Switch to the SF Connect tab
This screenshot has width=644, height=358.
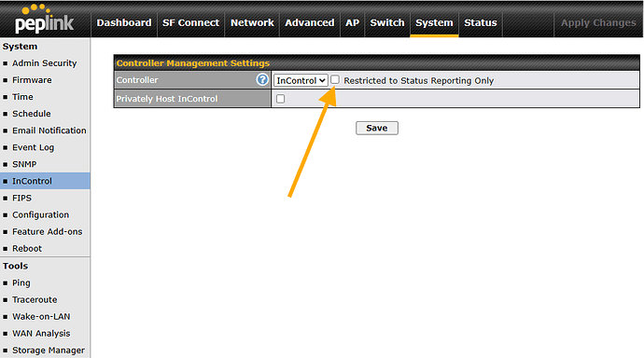(190, 23)
